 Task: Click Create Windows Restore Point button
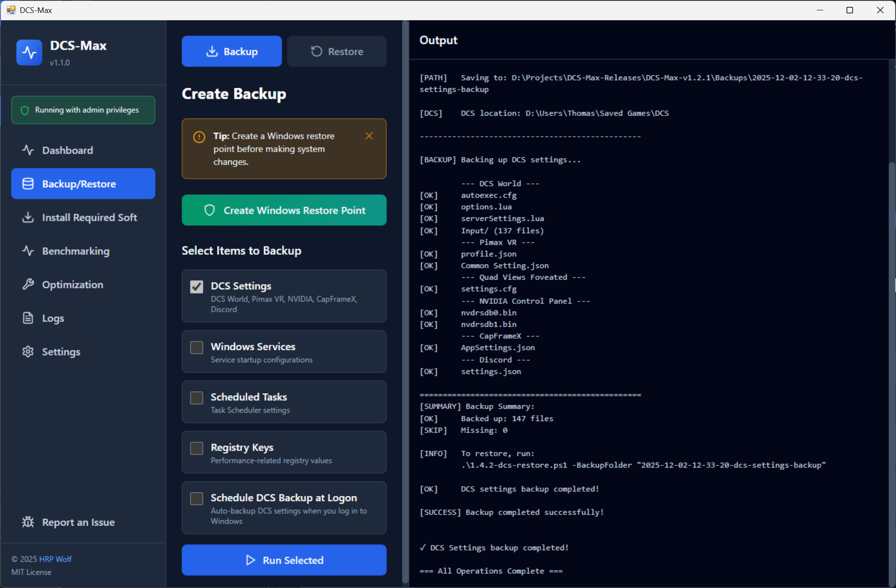pos(284,210)
